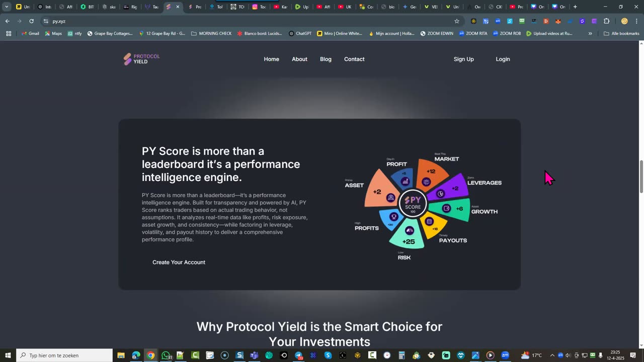Open a new tab with the plus button
Screen dimensions: 644x362
[575, 7]
